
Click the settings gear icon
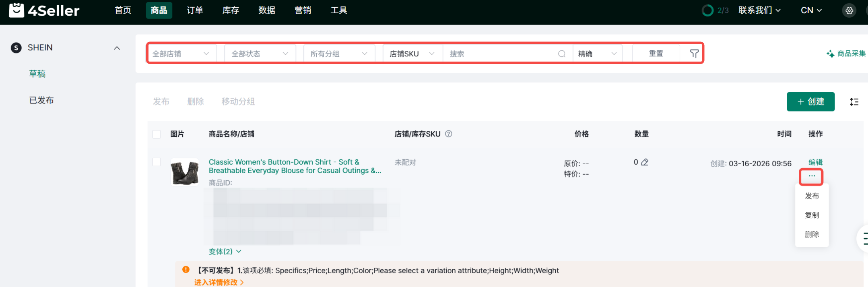click(849, 11)
